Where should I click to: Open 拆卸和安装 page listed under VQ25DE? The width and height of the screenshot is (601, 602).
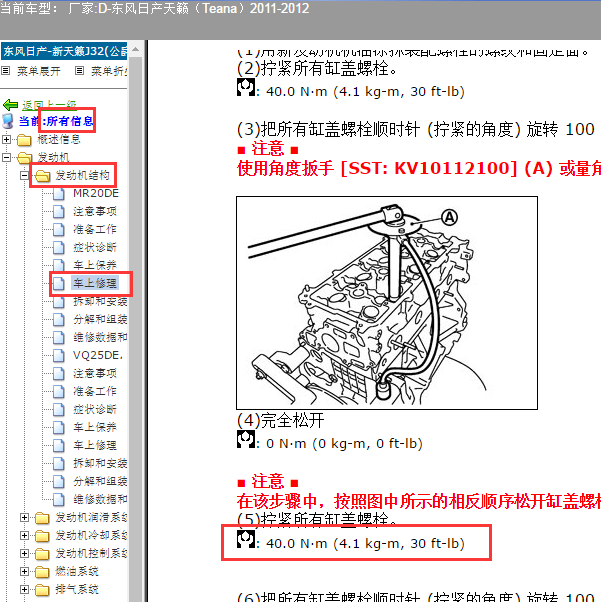pyautogui.click(x=100, y=463)
